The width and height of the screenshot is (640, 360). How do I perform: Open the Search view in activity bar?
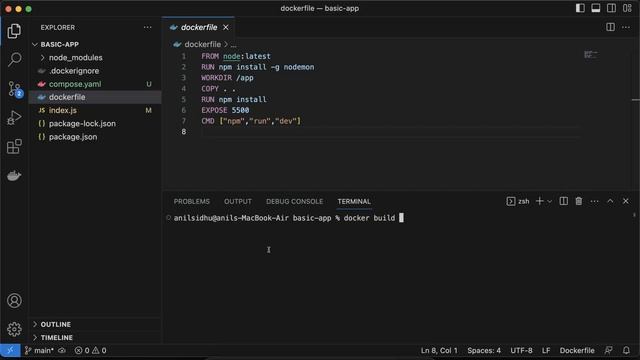[x=14, y=60]
